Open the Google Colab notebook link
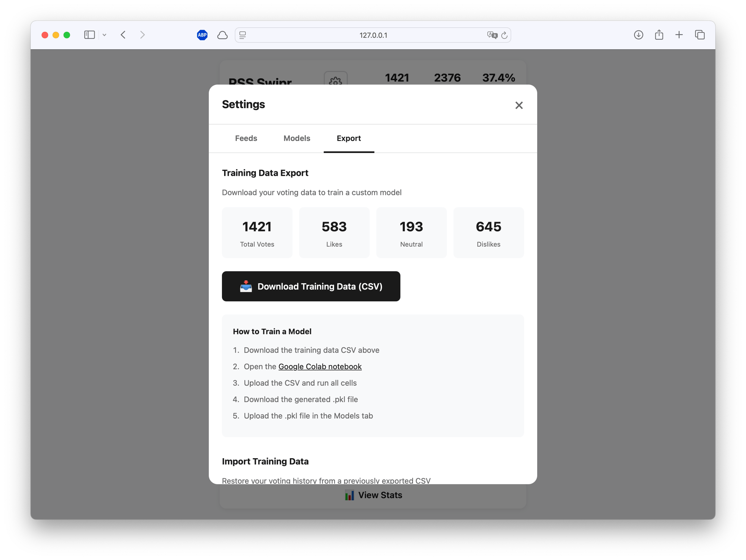 click(x=320, y=366)
